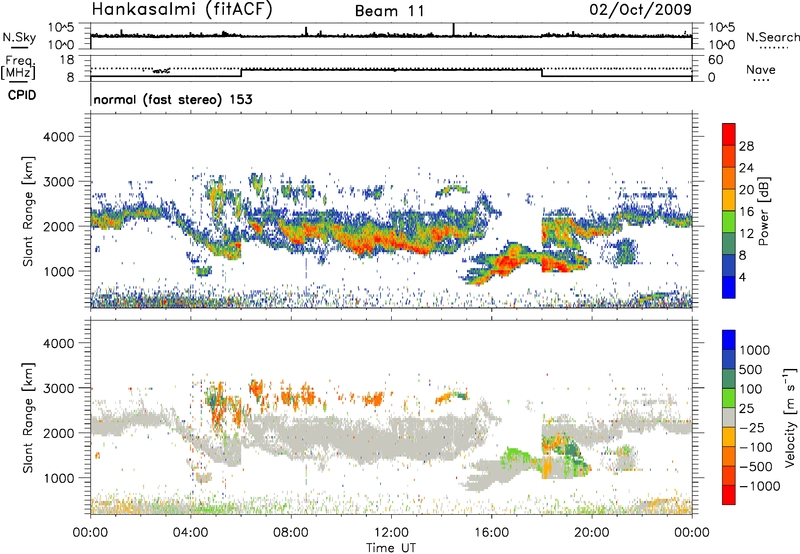Click the 60 tick on Nave axis

point(715,60)
